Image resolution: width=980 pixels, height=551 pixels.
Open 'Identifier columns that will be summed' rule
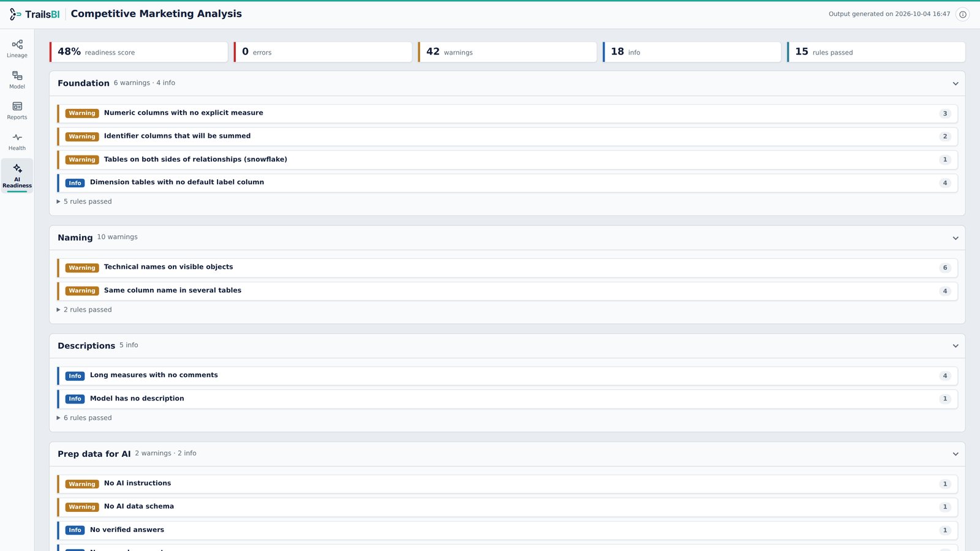507,137
